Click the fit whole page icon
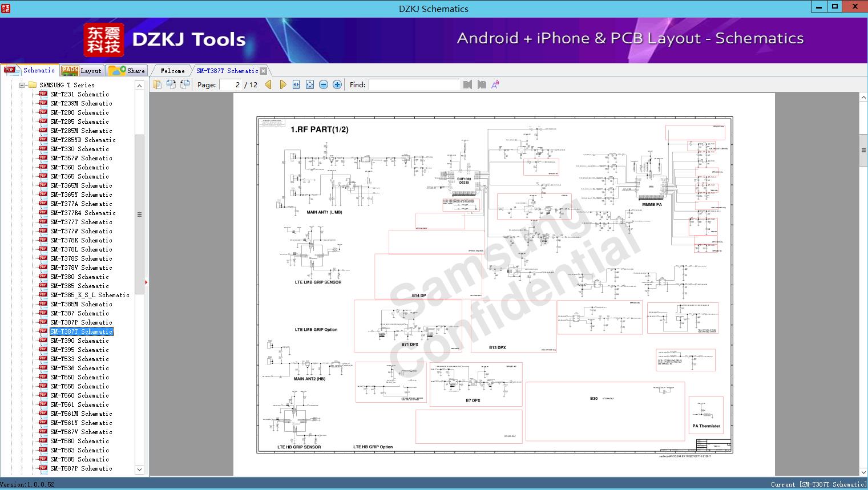 coord(310,84)
